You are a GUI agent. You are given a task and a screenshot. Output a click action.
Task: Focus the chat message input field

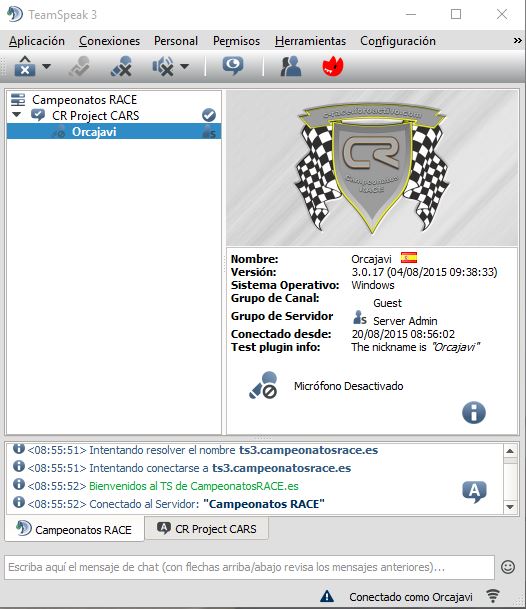249,567
